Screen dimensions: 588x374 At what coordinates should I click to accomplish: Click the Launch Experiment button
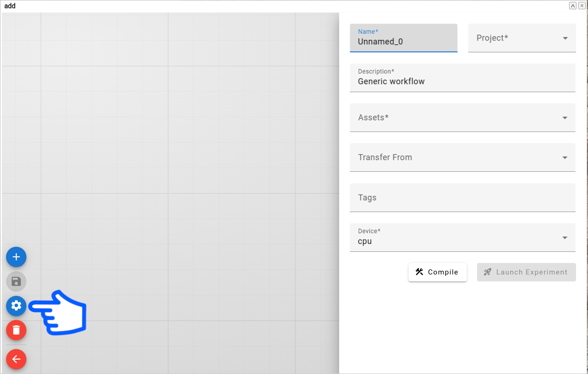[526, 272]
